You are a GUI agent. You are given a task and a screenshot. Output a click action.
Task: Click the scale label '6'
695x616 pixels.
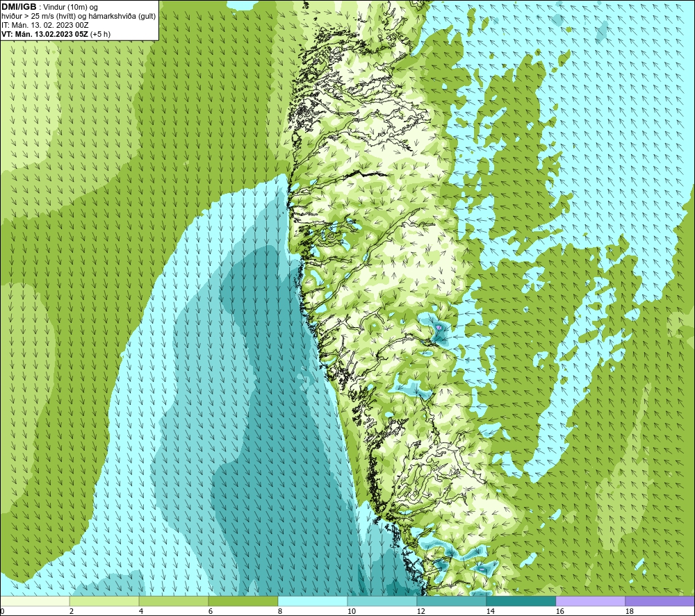click(211, 612)
